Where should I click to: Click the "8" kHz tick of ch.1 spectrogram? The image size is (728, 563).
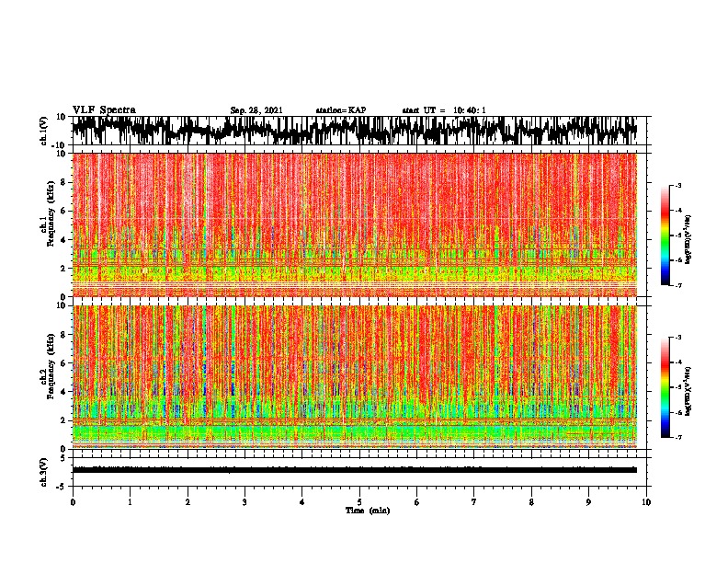(63, 182)
